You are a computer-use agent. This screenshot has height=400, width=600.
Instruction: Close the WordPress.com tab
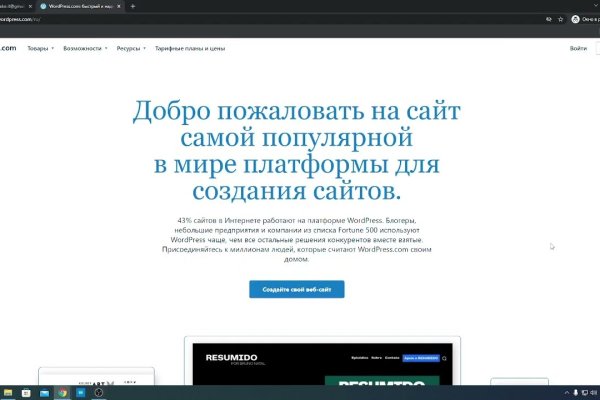[x=119, y=6]
